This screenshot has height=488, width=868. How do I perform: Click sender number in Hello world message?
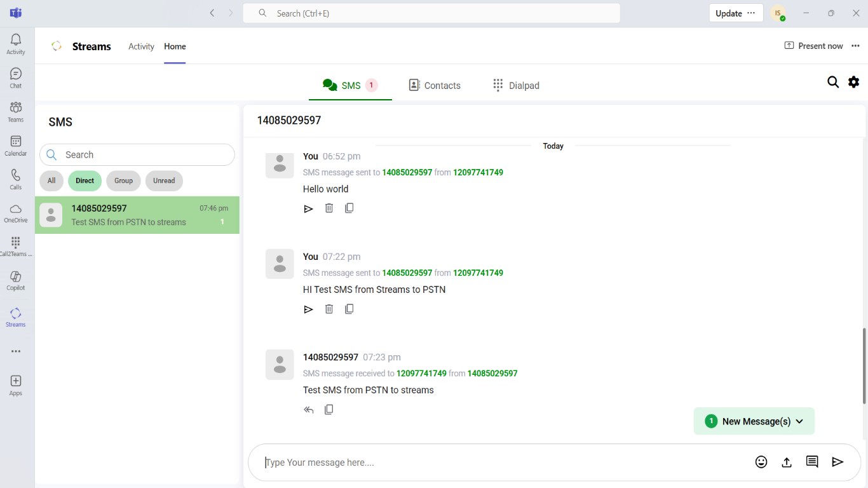[x=478, y=172]
